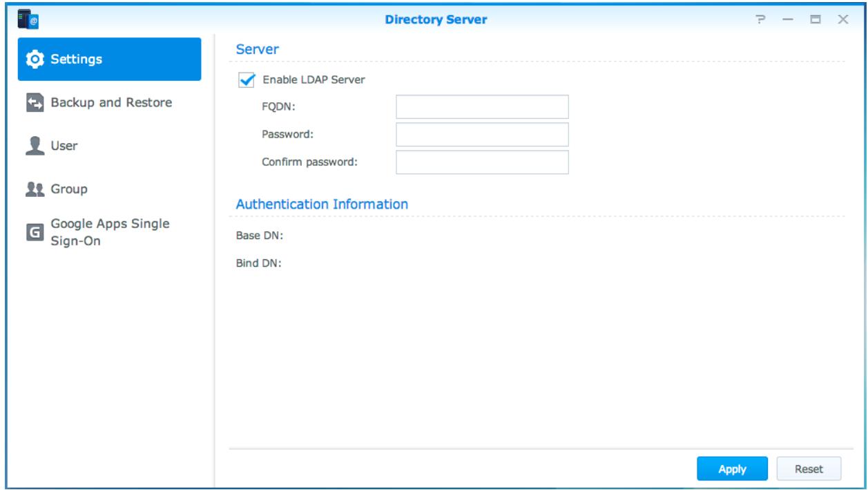868x490 pixels.
Task: Click the Base DN label
Action: click(260, 235)
